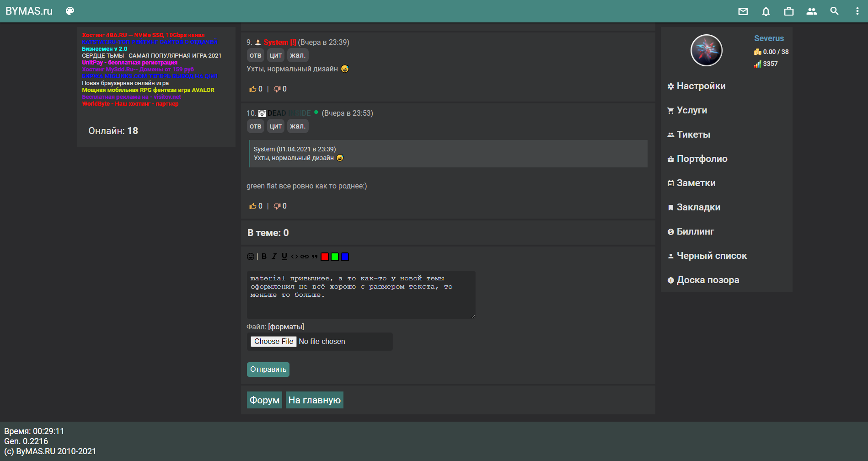The width and height of the screenshot is (868, 461).
Task: Toggle underline formatting in the editor
Action: (x=284, y=257)
